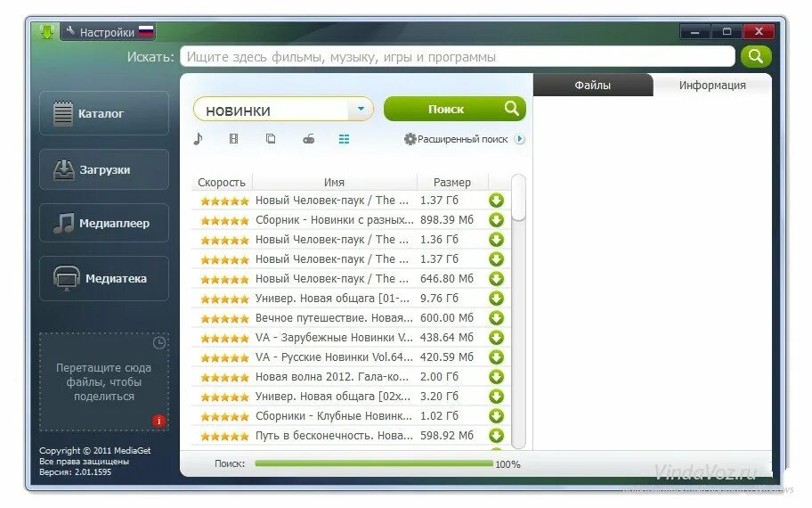This screenshot has height=508, width=812.
Task: Select row 'Путь в бесконечность. Нова...'
Action: coord(351,436)
